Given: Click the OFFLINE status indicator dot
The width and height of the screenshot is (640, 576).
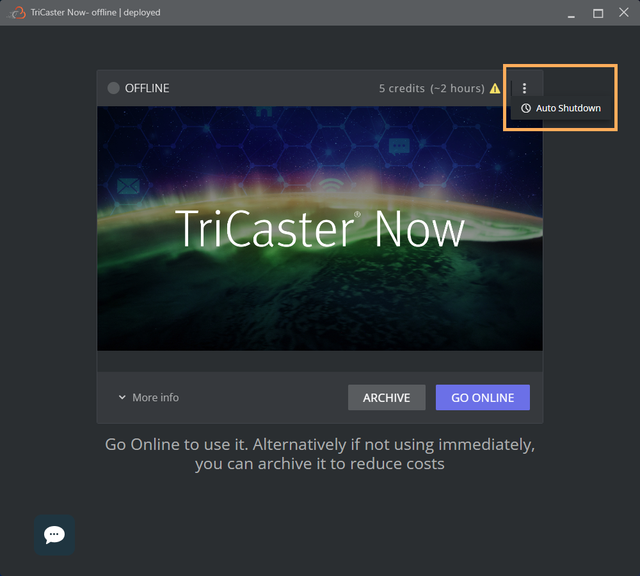Looking at the screenshot, I should (113, 88).
